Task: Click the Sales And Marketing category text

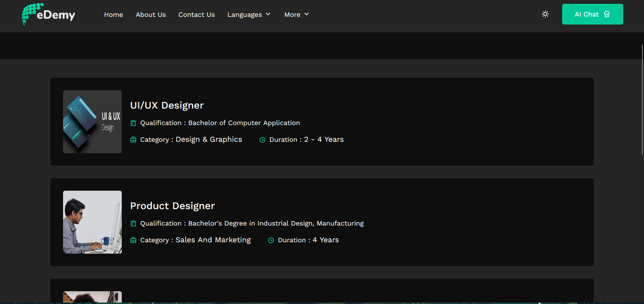Action: 213,240
